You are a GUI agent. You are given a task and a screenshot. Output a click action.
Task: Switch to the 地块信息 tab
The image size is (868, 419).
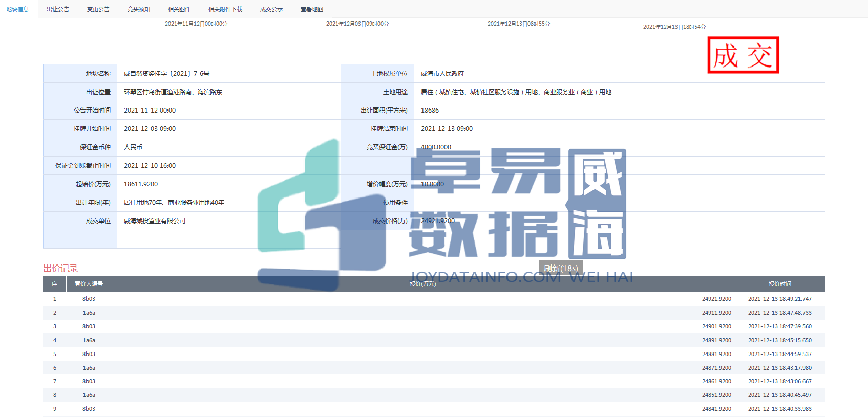click(17, 9)
